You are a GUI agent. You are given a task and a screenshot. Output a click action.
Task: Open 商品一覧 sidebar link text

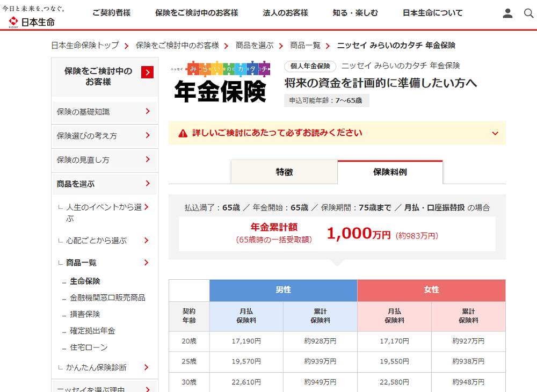tap(81, 263)
